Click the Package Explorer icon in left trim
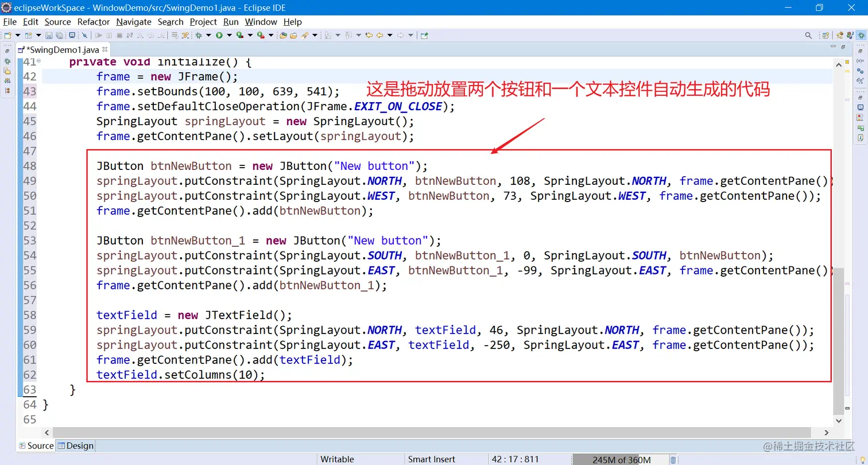 tap(7, 71)
